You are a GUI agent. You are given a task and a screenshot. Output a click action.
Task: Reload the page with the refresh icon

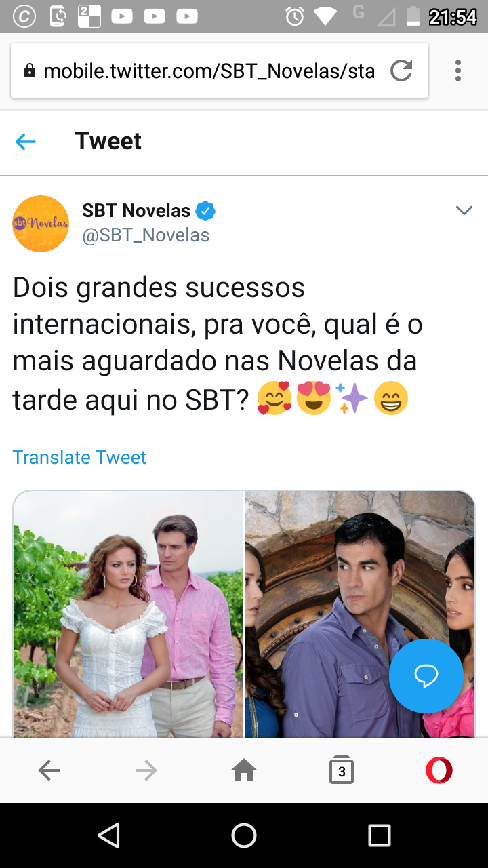(401, 71)
